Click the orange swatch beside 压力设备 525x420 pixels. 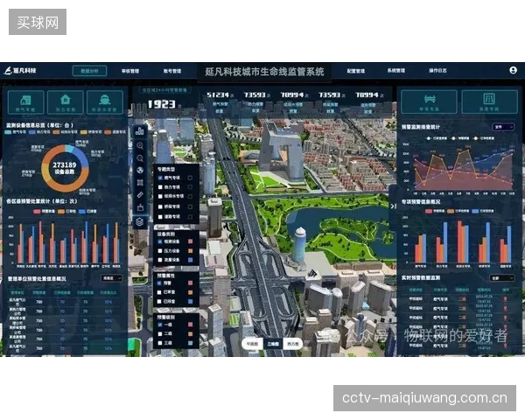(190, 251)
